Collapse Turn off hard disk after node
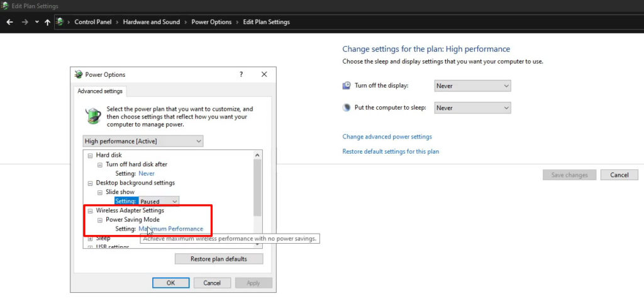Viewport: 644px width, 301px height. [x=100, y=164]
